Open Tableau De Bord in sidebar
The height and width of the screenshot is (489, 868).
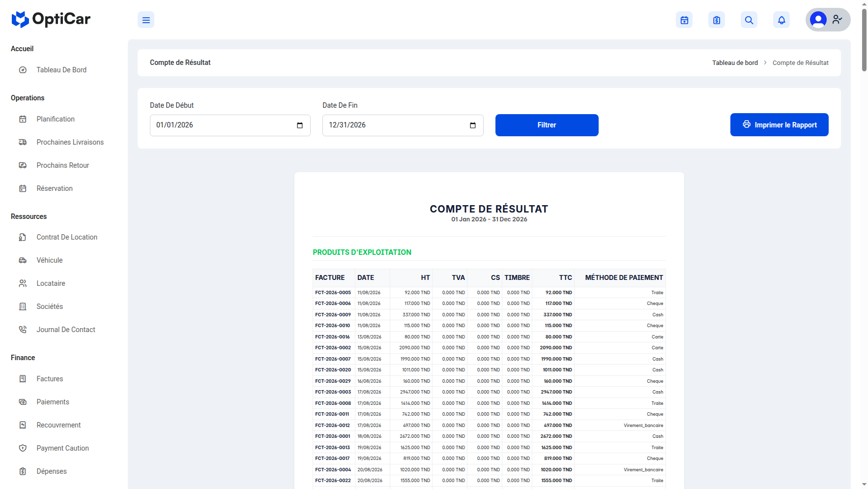61,70
